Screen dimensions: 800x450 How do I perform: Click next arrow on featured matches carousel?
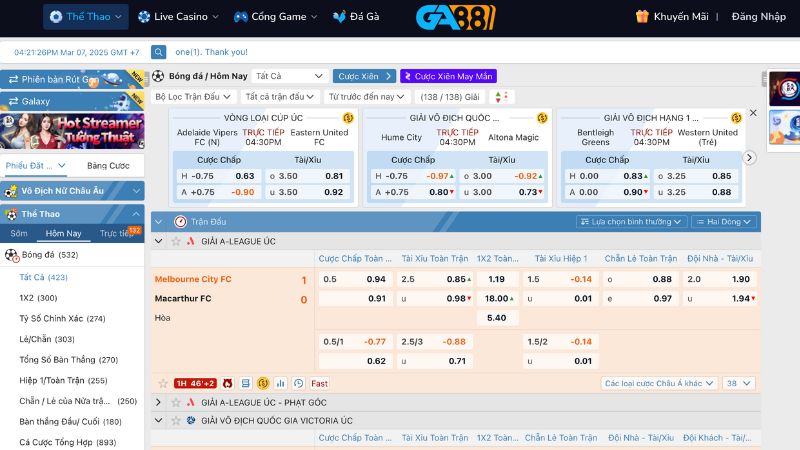pyautogui.click(x=750, y=157)
